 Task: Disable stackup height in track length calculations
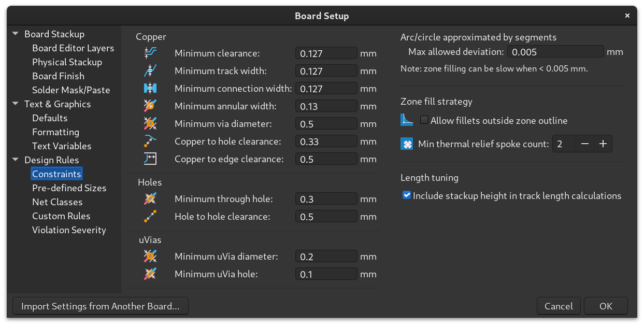click(x=406, y=195)
